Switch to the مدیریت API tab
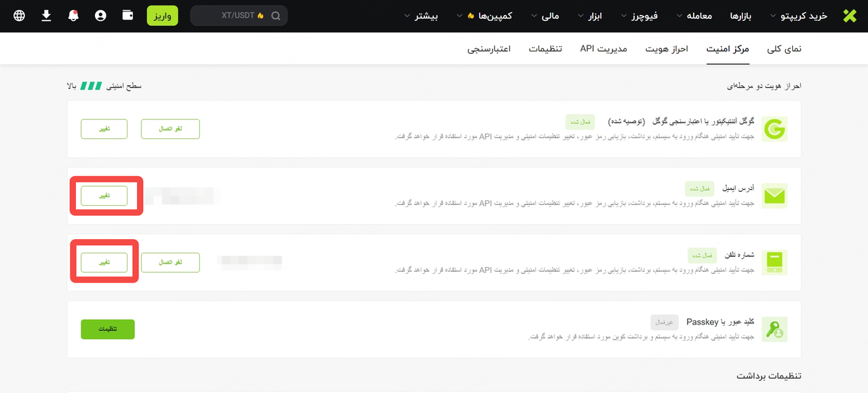The image size is (868, 393). click(x=604, y=49)
